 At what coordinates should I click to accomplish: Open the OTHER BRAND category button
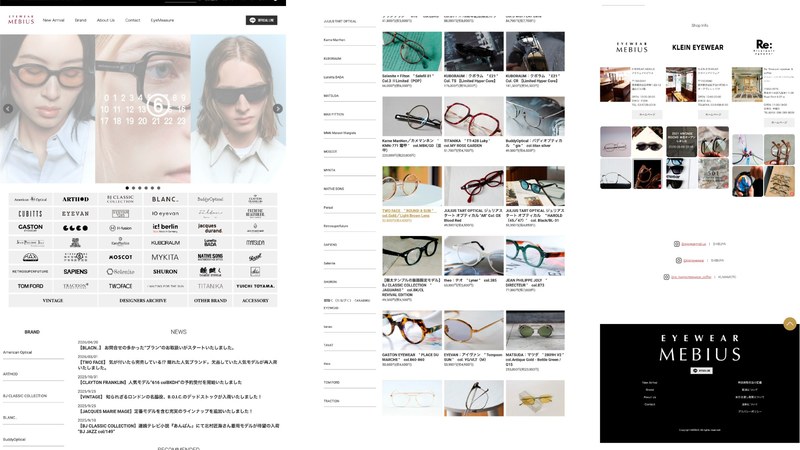click(210, 301)
